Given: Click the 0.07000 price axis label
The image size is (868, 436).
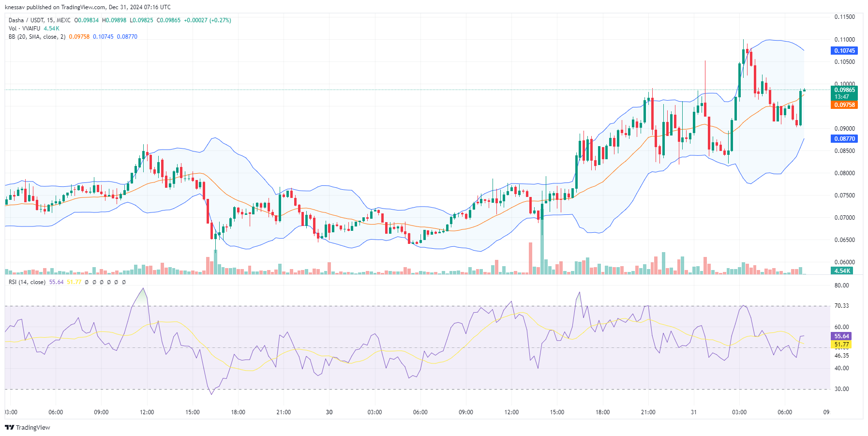Looking at the screenshot, I should [844, 218].
